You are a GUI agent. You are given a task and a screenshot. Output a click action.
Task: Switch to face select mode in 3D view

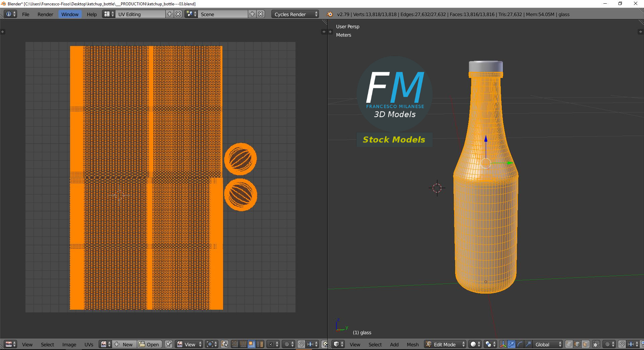coord(586,344)
